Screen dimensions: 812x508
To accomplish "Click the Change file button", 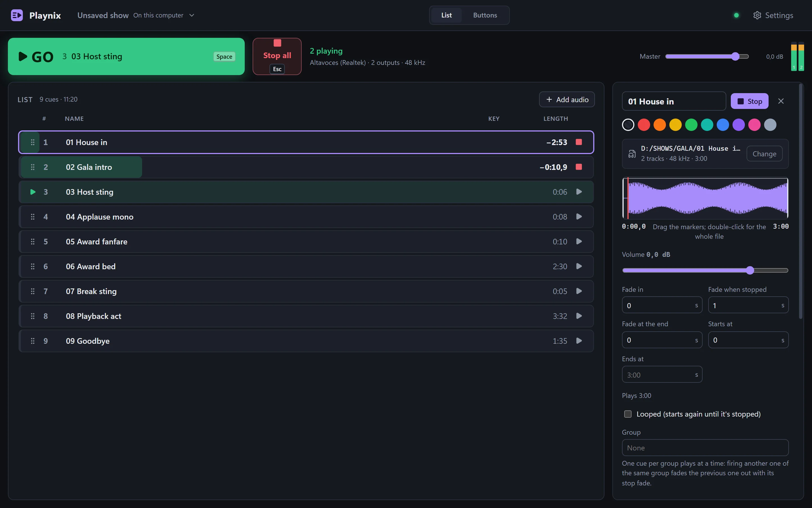I will click(764, 154).
